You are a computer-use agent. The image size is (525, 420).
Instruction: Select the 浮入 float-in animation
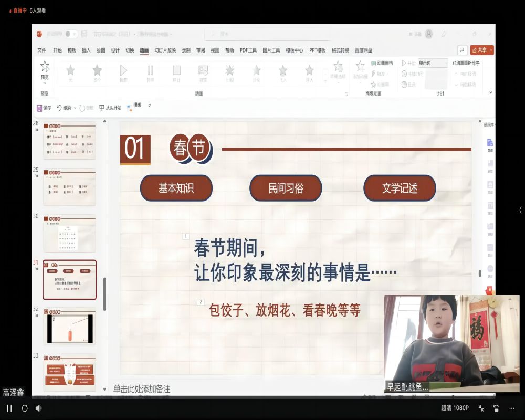pos(309,72)
